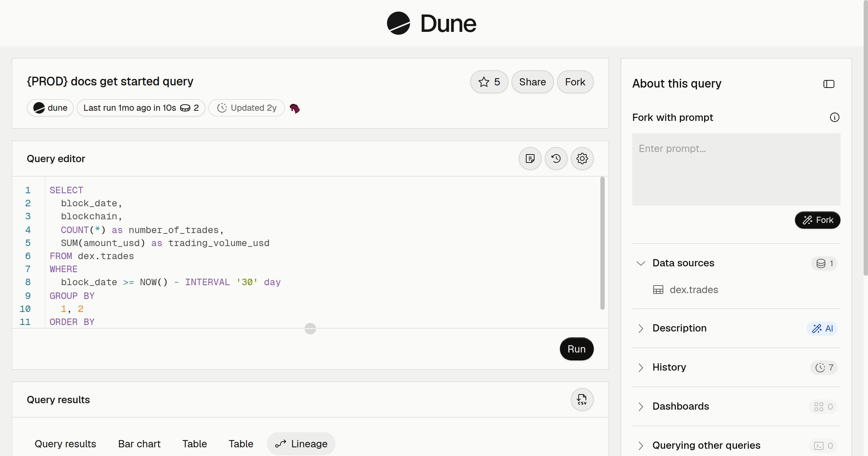Download results as CSV
Image resolution: width=868 pixels, height=456 pixels.
click(x=582, y=400)
